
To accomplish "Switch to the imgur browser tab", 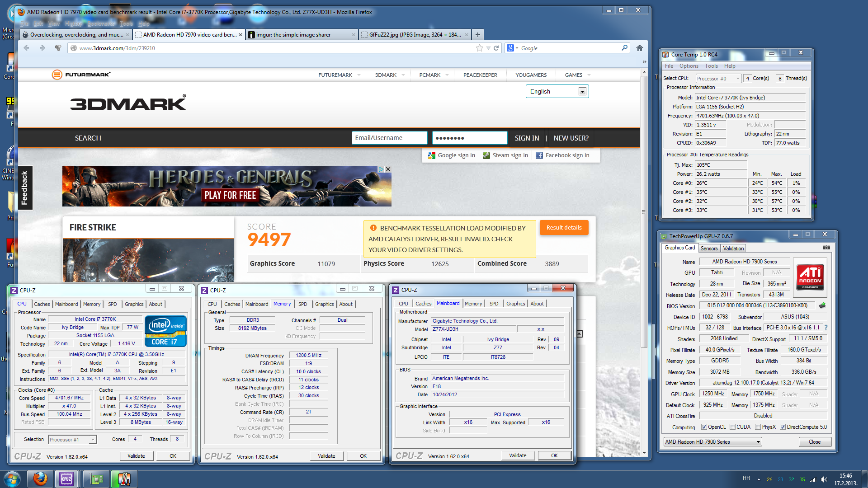I will click(x=302, y=34).
